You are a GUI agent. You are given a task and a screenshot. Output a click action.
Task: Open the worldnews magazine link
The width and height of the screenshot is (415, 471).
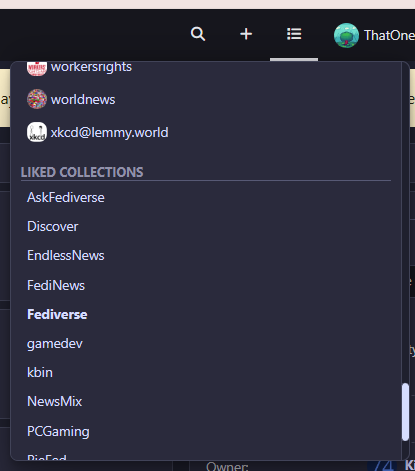(83, 99)
